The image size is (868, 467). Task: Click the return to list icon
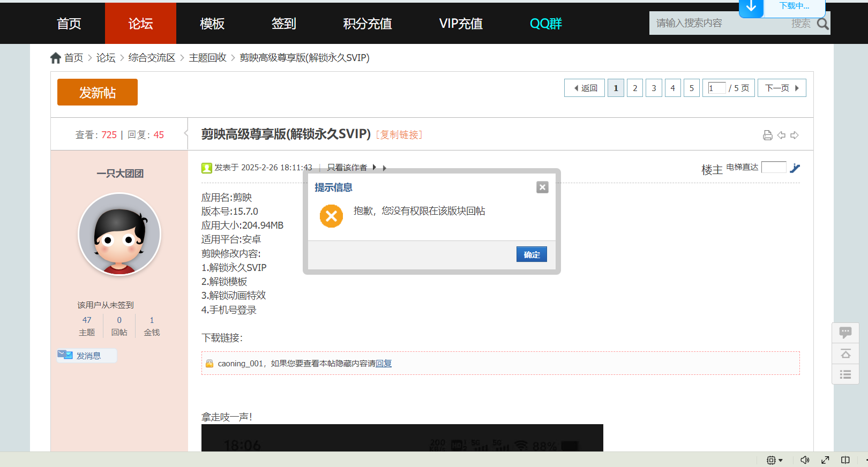point(845,374)
